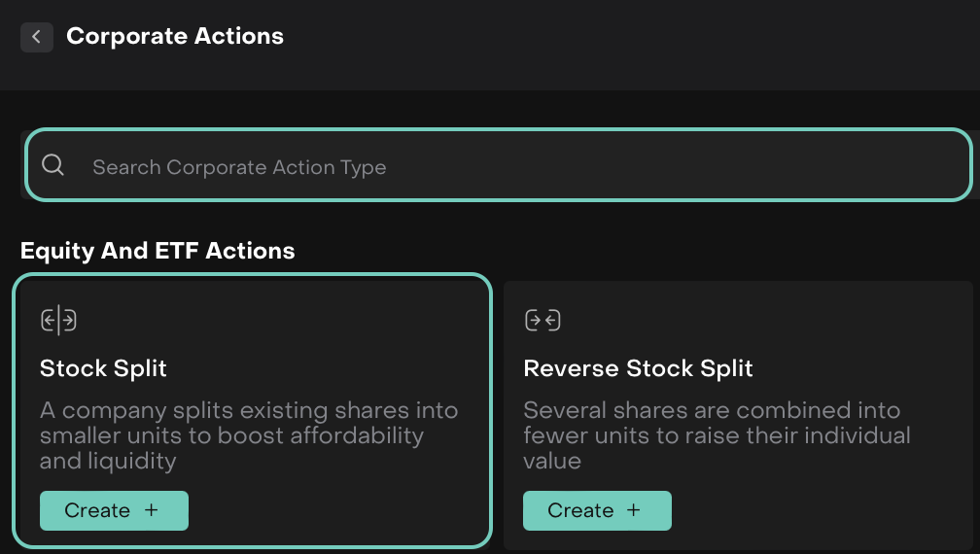Click the plus icon on Reverse Stock Split's Create button
The height and width of the screenshot is (554, 980).
634,510
